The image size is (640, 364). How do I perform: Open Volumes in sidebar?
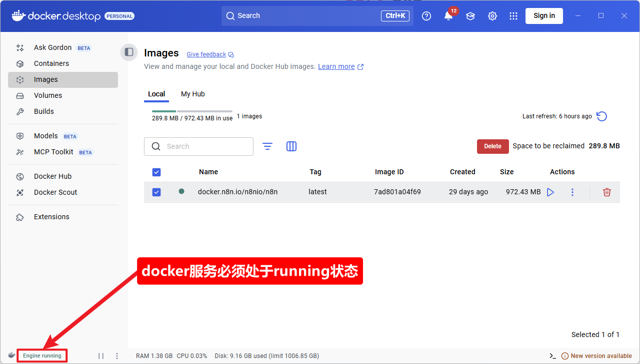(63, 95)
